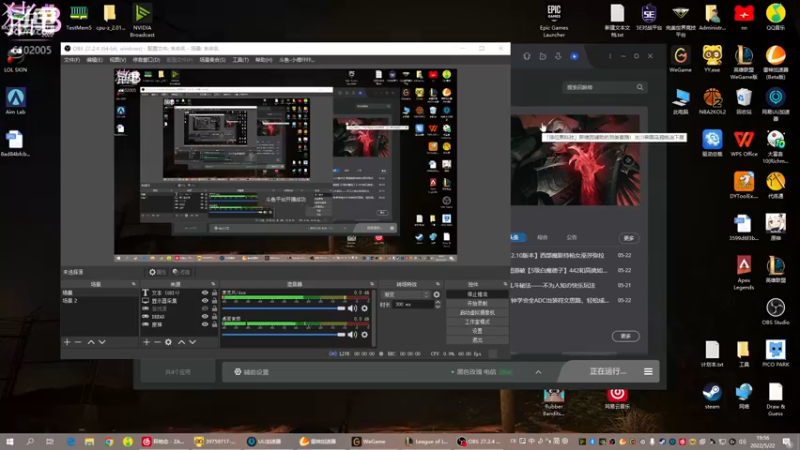Open OBS Studio desktop shortcut
This screenshot has width=800, height=450.
776,311
